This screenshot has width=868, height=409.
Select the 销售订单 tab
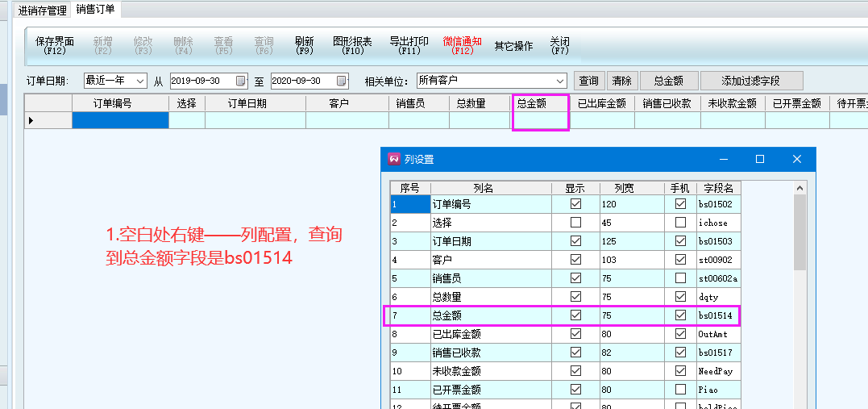tap(95, 10)
